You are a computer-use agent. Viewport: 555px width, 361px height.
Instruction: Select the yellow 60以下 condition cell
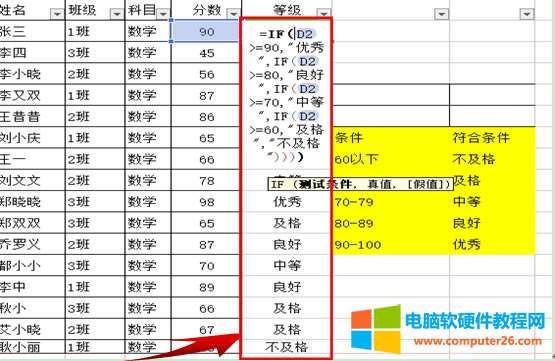point(391,159)
